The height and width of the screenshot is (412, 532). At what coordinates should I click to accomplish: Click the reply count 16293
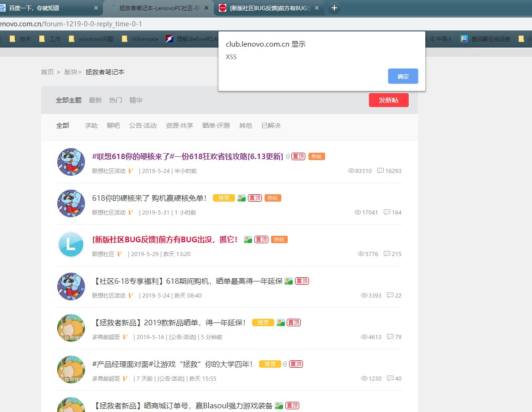coord(389,171)
